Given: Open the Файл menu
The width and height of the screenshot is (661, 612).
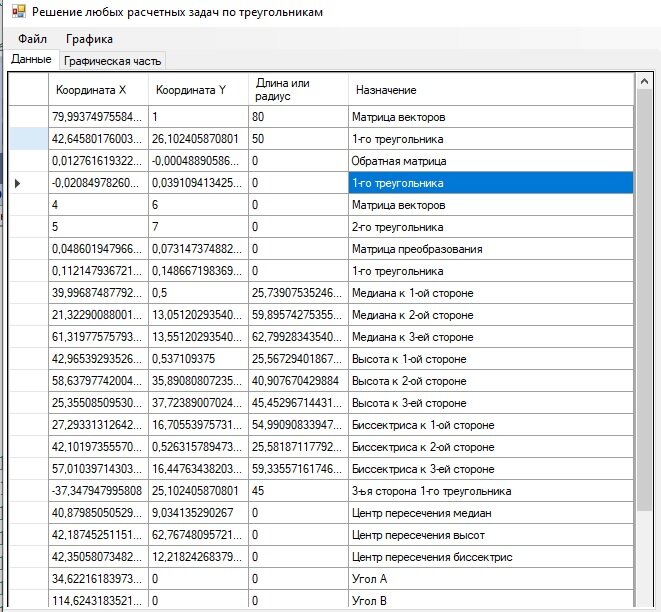Looking at the screenshot, I should pos(32,39).
